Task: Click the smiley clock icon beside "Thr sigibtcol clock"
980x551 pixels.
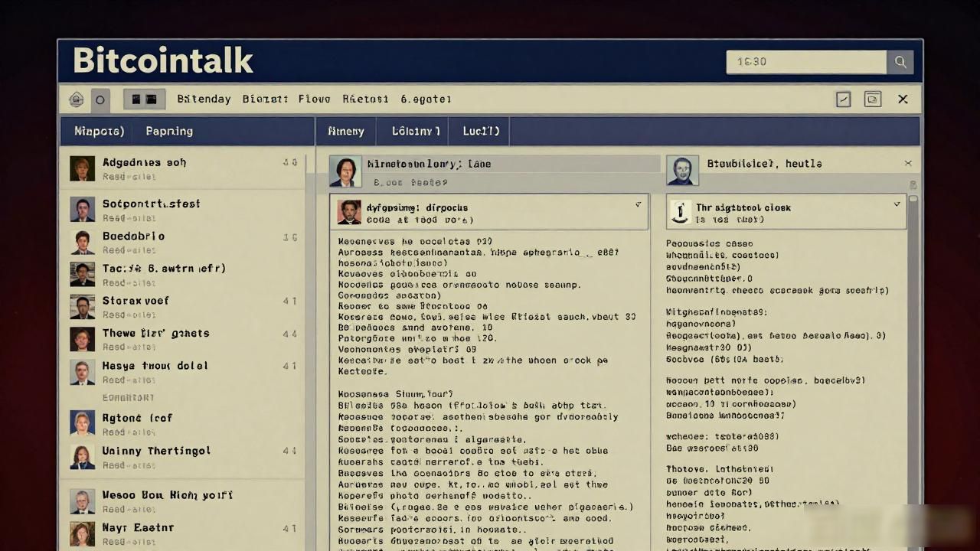Action: [x=679, y=212]
